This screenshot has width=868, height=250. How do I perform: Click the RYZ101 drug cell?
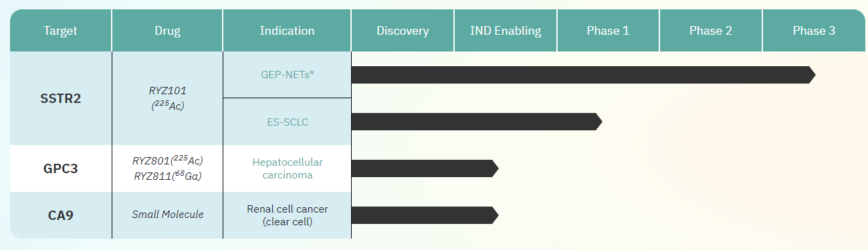click(167, 98)
